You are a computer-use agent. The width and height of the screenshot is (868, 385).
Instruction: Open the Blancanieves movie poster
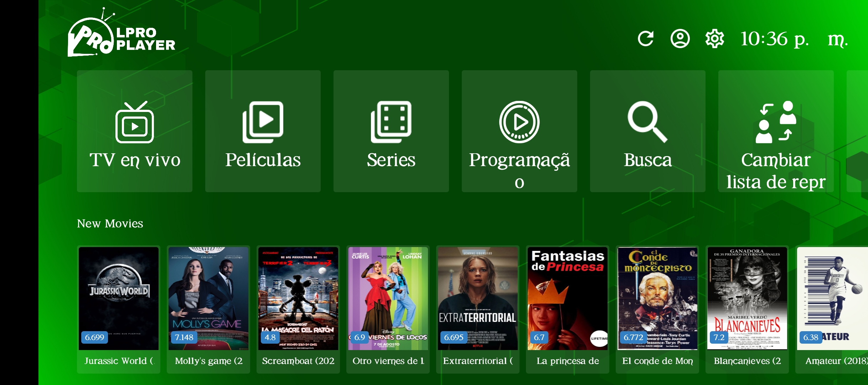[x=747, y=309]
